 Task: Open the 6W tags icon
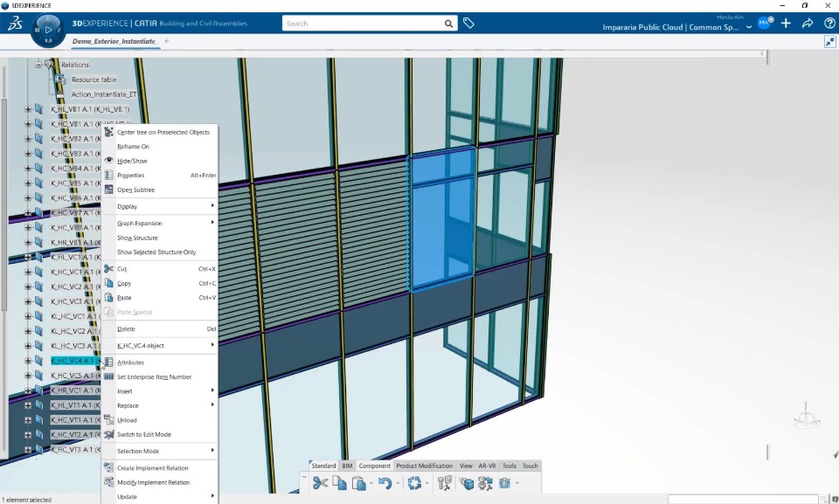click(468, 23)
